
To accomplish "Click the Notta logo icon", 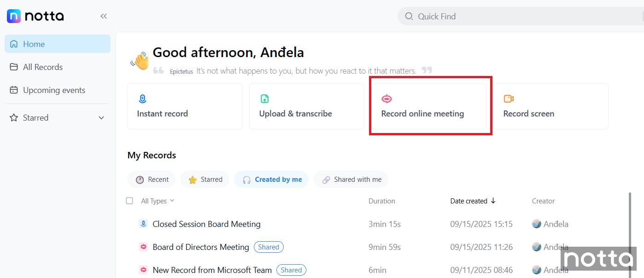I will (14, 16).
